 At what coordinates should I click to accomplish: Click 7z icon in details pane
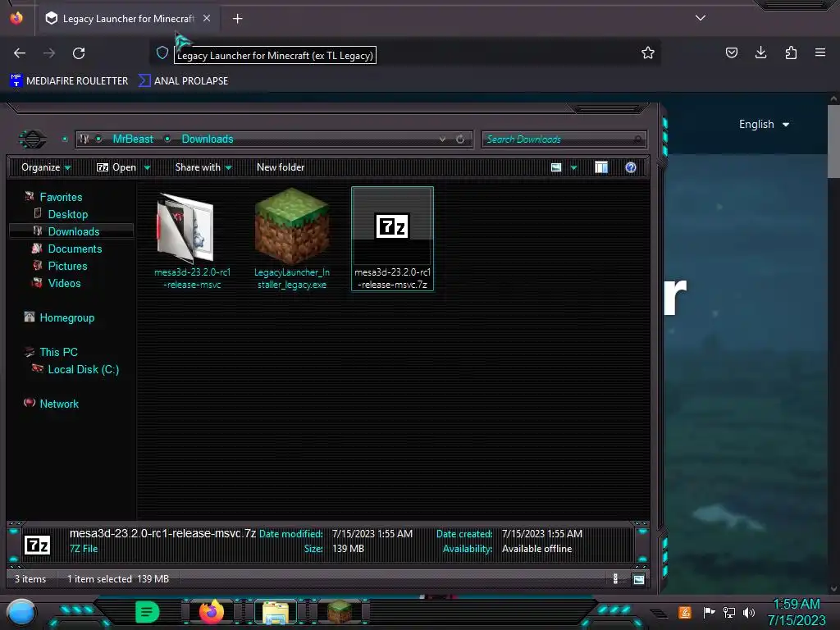[x=38, y=546]
